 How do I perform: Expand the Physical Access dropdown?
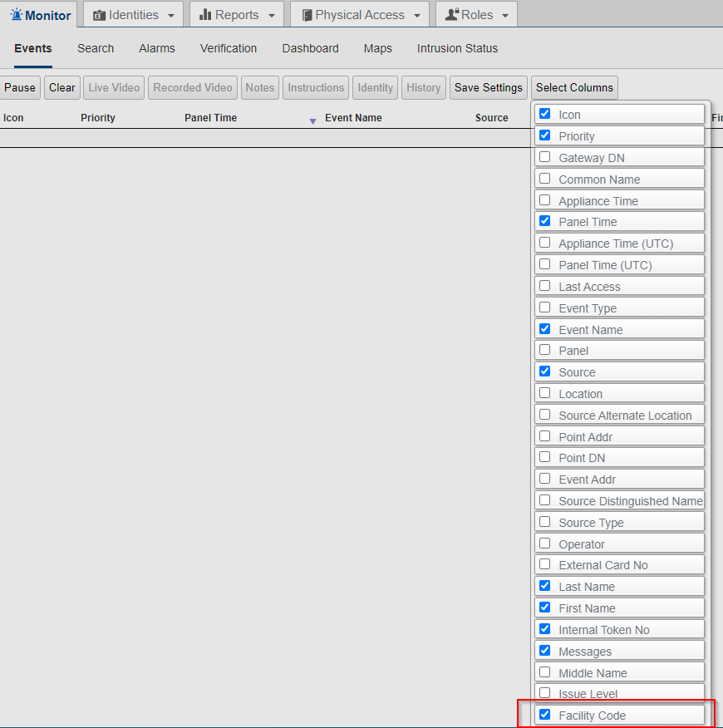coord(416,14)
